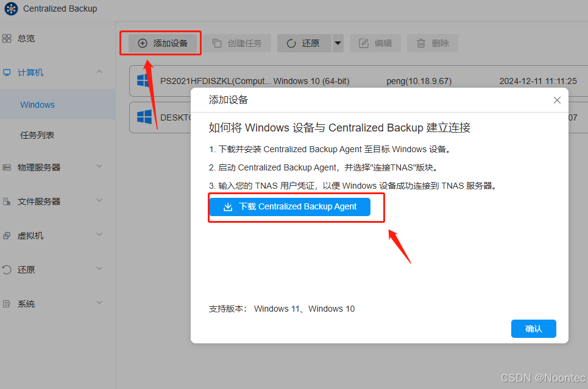Viewport: 588px width, 389px height.
Task: Click the 物理服务器 sidebar label
Action: (x=39, y=167)
